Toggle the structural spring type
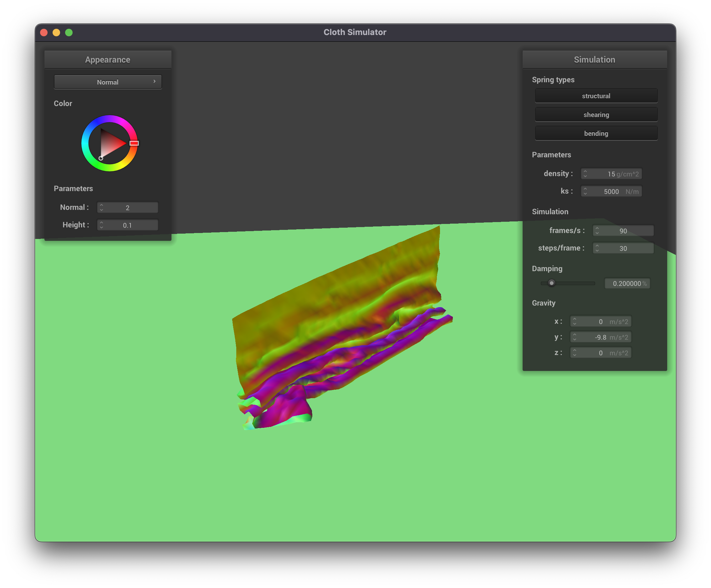711x588 pixels. coord(596,96)
